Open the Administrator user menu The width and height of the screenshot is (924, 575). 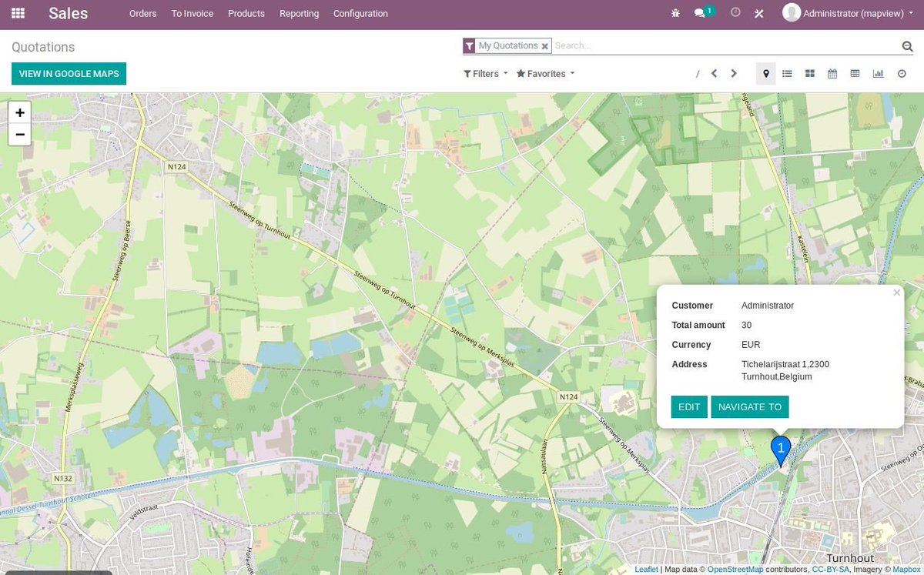coord(847,13)
